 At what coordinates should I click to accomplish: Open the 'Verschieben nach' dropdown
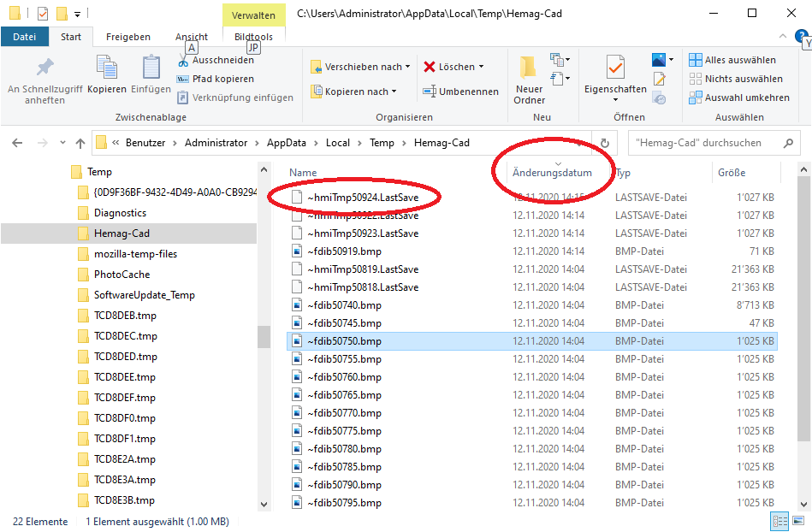407,67
